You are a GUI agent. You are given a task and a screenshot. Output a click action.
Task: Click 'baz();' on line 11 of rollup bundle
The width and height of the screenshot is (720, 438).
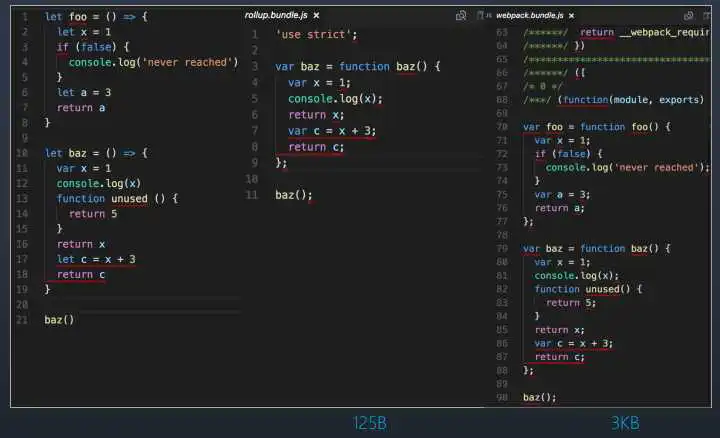point(293,195)
